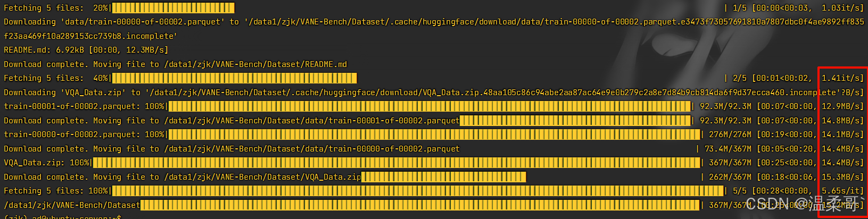Click the Dataset/README.md destination path
Image resolution: width=868 pixels, height=219 pixels.
tap(255, 64)
